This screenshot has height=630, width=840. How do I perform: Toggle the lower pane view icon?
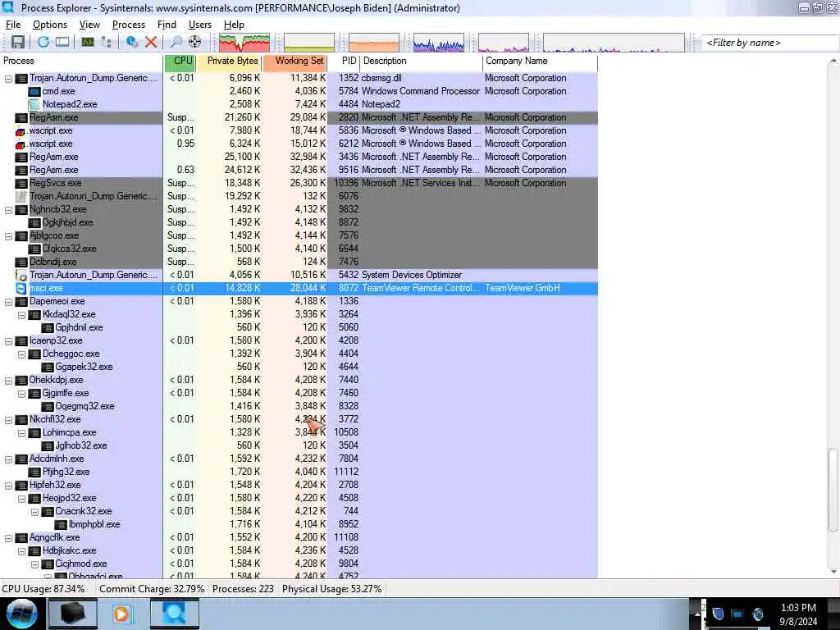[62, 42]
